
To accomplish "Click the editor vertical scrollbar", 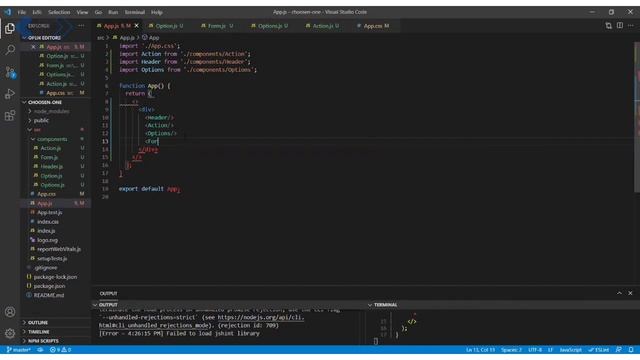I will (637, 116).
